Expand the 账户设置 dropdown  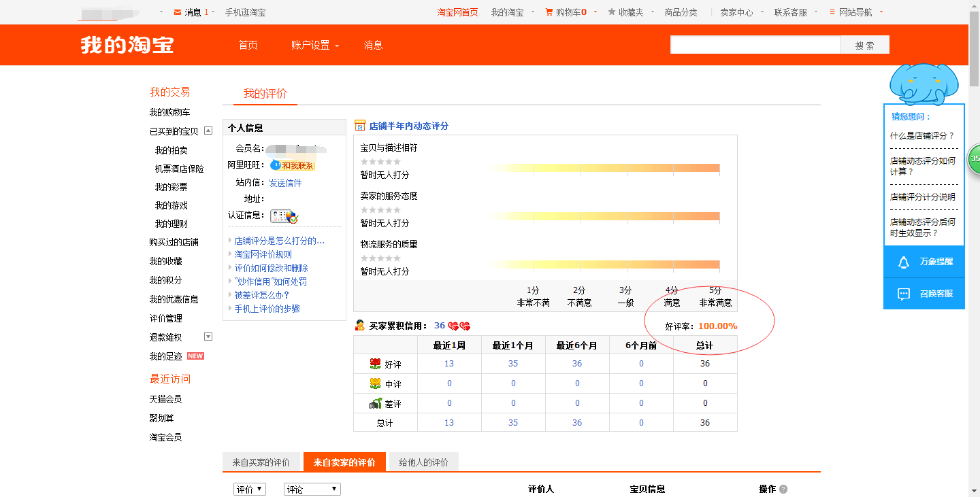point(337,46)
